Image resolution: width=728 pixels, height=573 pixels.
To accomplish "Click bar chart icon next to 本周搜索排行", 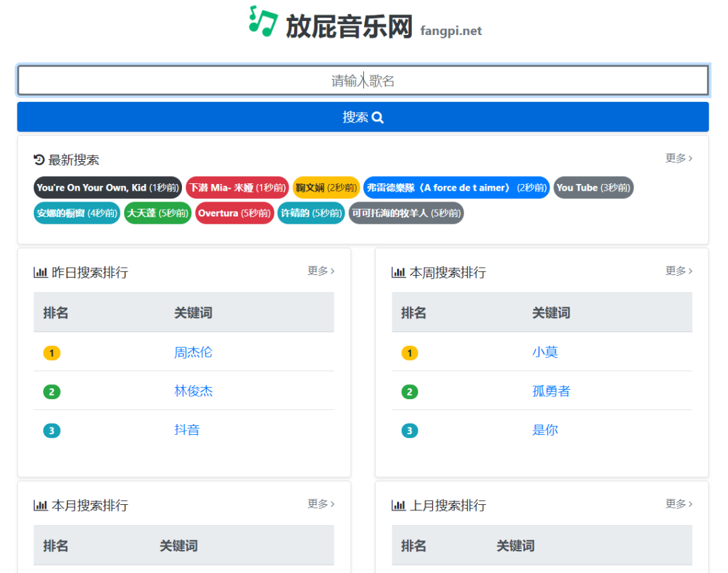I will pos(398,272).
